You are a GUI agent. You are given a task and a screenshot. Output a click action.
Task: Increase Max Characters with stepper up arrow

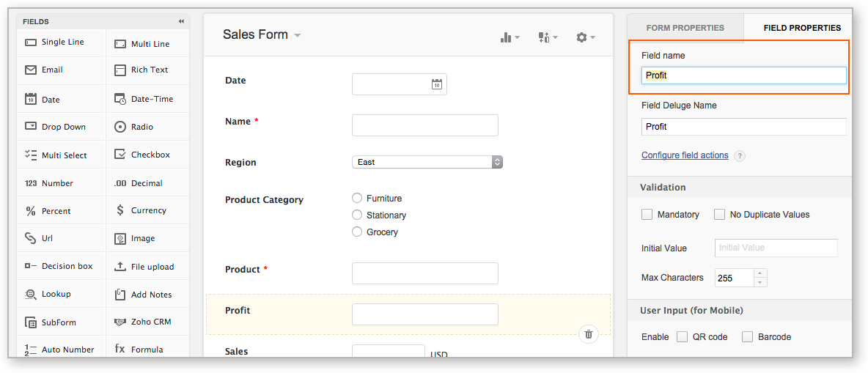761,273
